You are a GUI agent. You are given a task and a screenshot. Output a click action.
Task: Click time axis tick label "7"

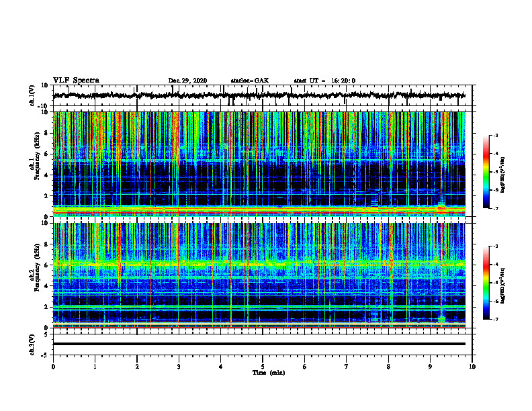click(347, 367)
